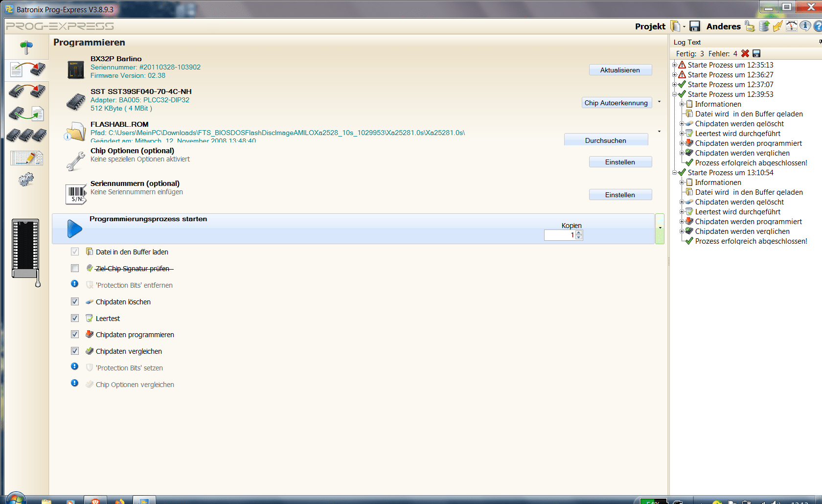Click the Aktualisieren button

click(x=620, y=70)
